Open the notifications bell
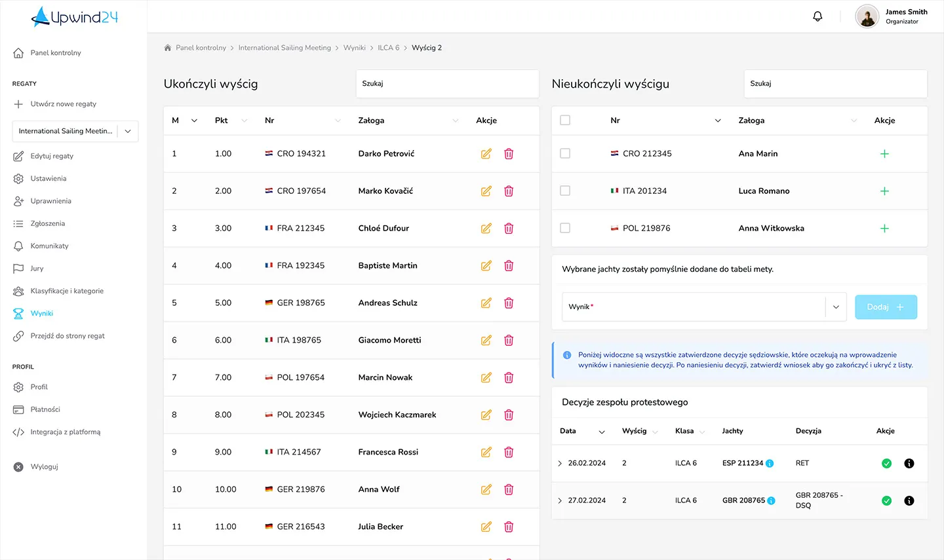This screenshot has width=944, height=560. click(817, 16)
